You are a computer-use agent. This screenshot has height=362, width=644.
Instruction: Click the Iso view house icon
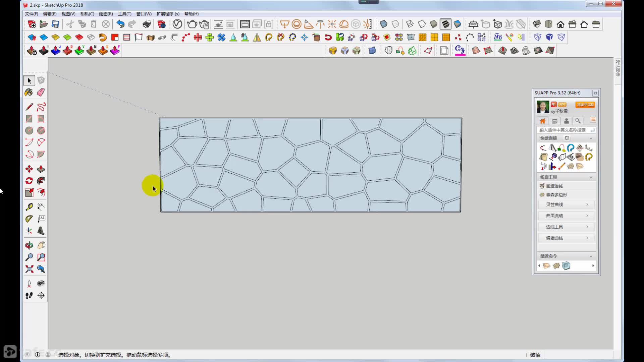point(537,24)
